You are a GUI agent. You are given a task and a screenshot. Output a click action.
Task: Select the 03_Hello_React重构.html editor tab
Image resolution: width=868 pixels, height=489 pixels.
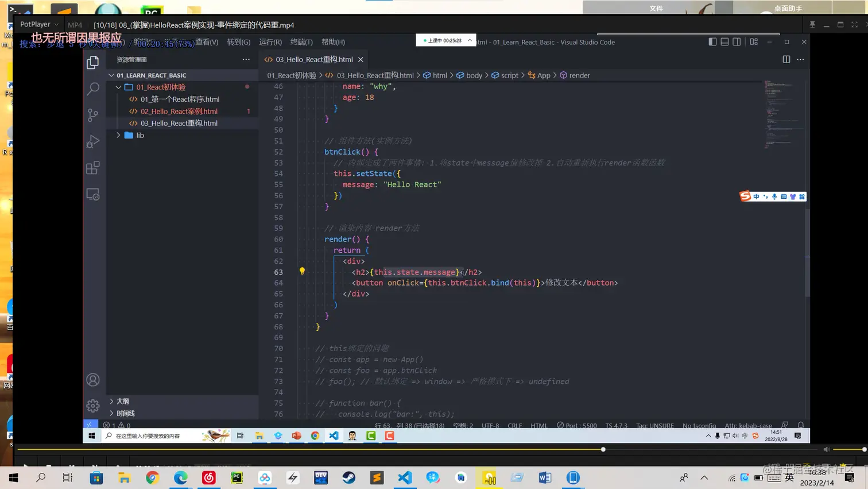pos(314,59)
